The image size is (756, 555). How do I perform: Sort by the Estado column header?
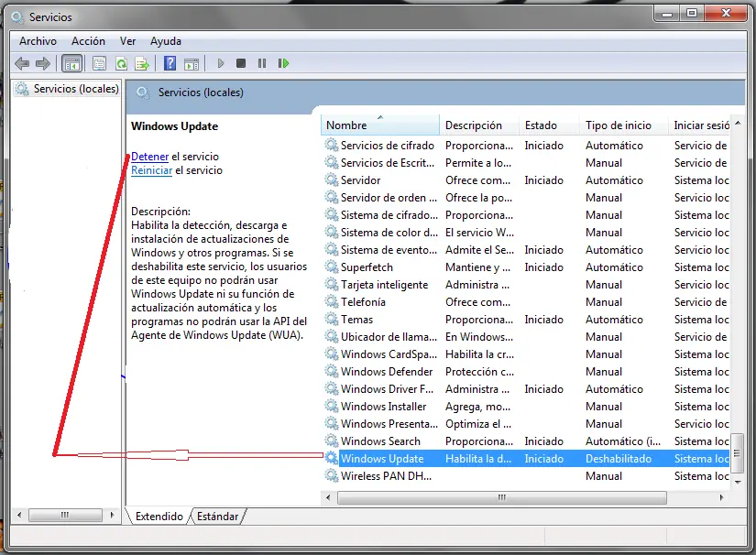[549, 125]
